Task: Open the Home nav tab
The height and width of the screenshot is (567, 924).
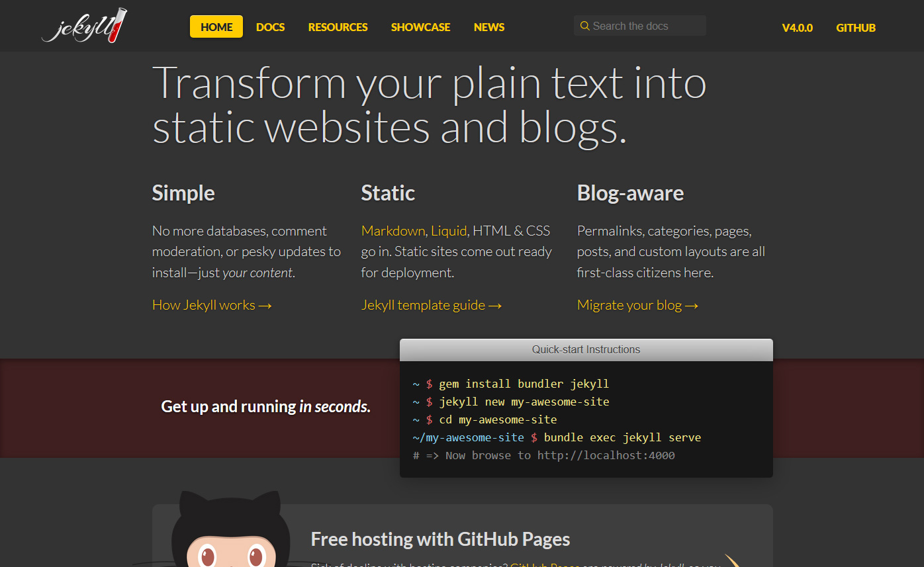Action: 216,27
